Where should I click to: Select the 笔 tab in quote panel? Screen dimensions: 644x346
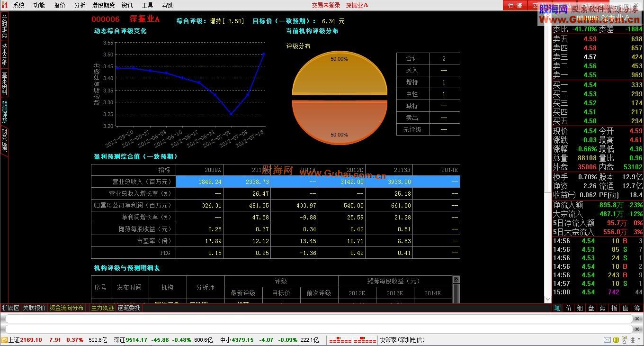(x=557, y=308)
